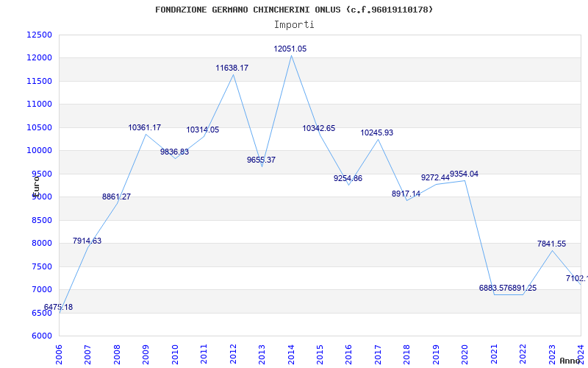The image size is (588, 368).
Task: Select the 9836.83 data label
Action: 174,152
